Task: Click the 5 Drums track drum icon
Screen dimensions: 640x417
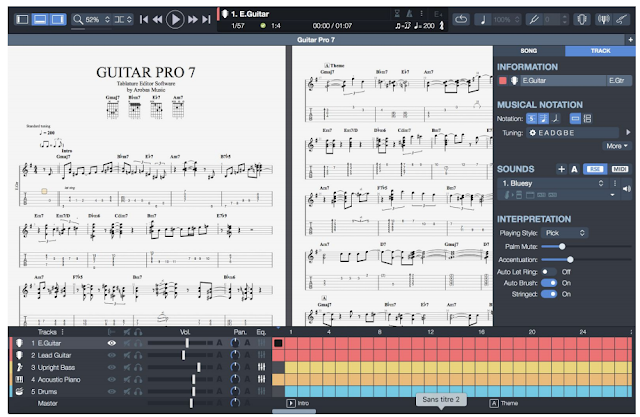Action: click(19, 391)
